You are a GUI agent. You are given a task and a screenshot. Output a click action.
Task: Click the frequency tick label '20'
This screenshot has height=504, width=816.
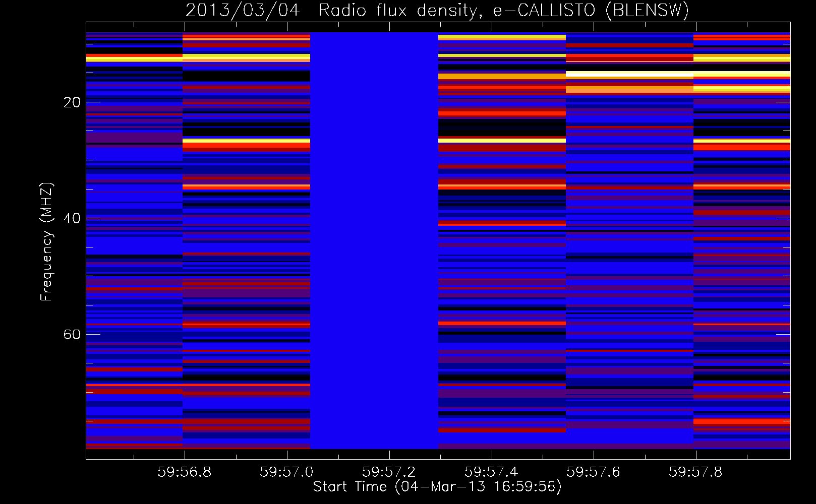[x=72, y=103]
